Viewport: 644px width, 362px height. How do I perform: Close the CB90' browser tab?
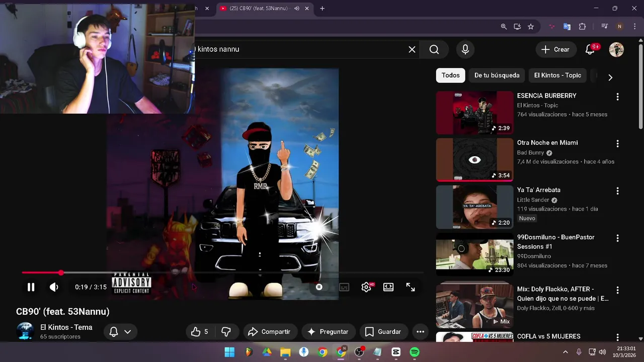tap(307, 9)
